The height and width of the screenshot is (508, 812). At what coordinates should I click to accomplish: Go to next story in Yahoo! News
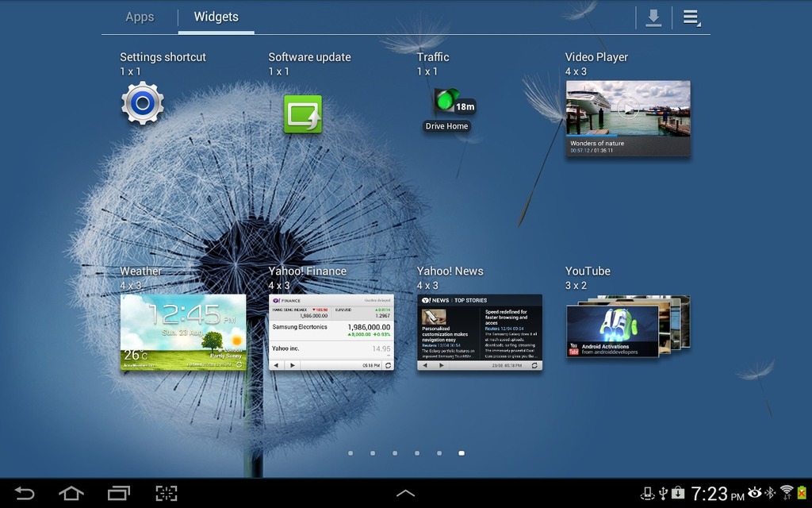click(x=441, y=365)
